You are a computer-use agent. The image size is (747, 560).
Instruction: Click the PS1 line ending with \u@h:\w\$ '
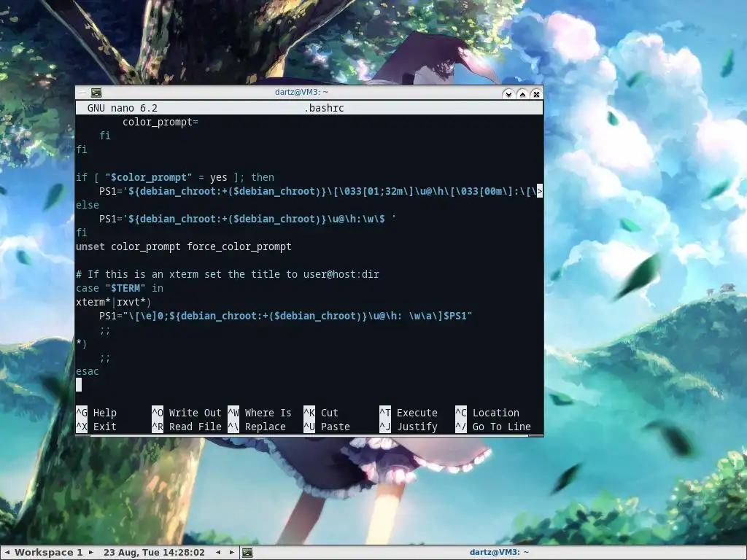247,219
